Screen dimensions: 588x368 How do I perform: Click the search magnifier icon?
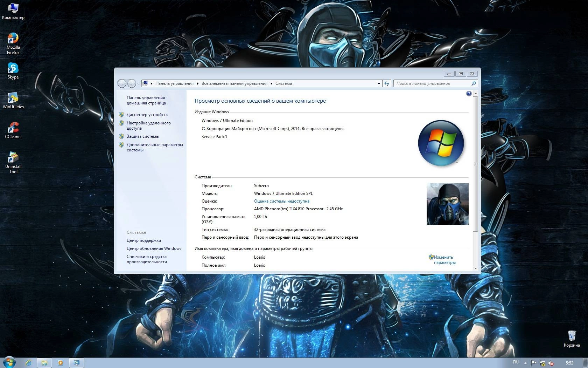click(x=474, y=83)
